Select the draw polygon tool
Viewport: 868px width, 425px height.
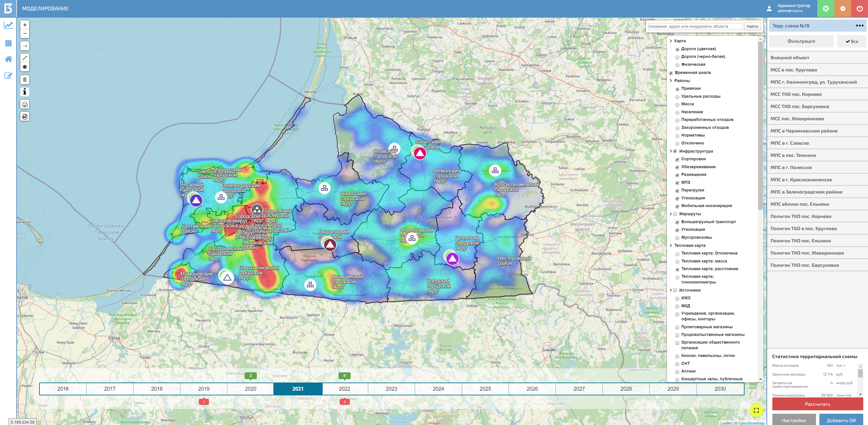[x=25, y=67]
